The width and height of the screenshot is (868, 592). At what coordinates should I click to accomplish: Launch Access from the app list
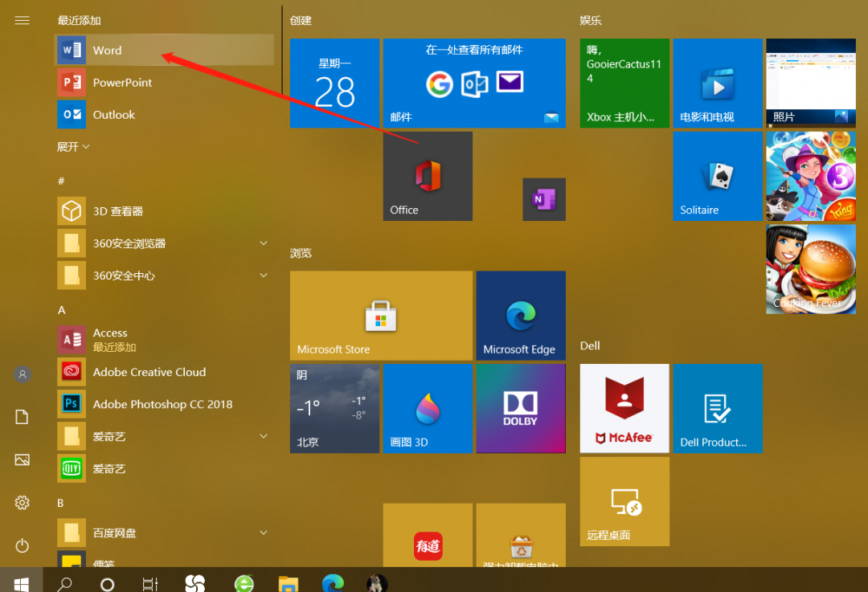coord(165,340)
